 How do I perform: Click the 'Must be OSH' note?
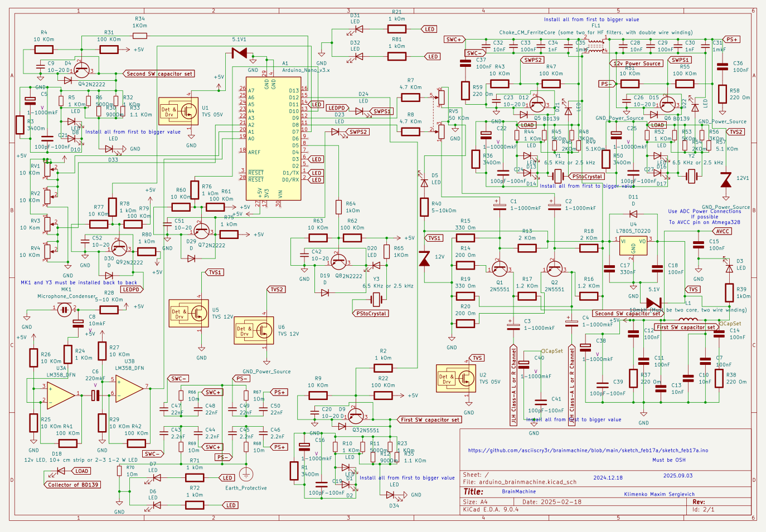pyautogui.click(x=669, y=460)
